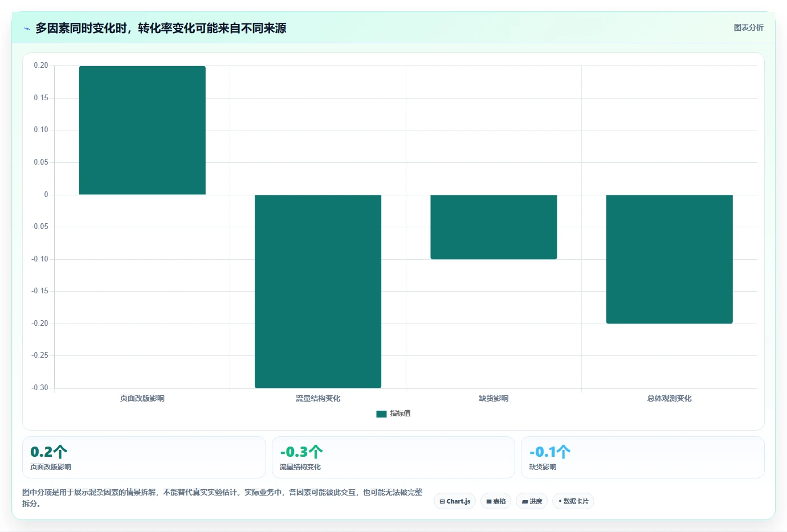Click the 表格 tag pill
The height and width of the screenshot is (532, 787).
[496, 501]
